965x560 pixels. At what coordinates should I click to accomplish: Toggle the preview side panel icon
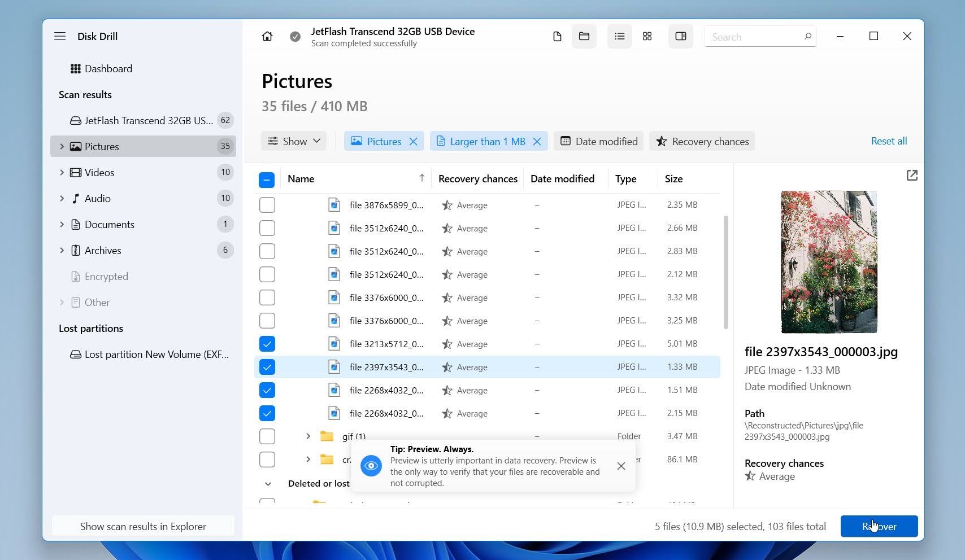point(681,36)
